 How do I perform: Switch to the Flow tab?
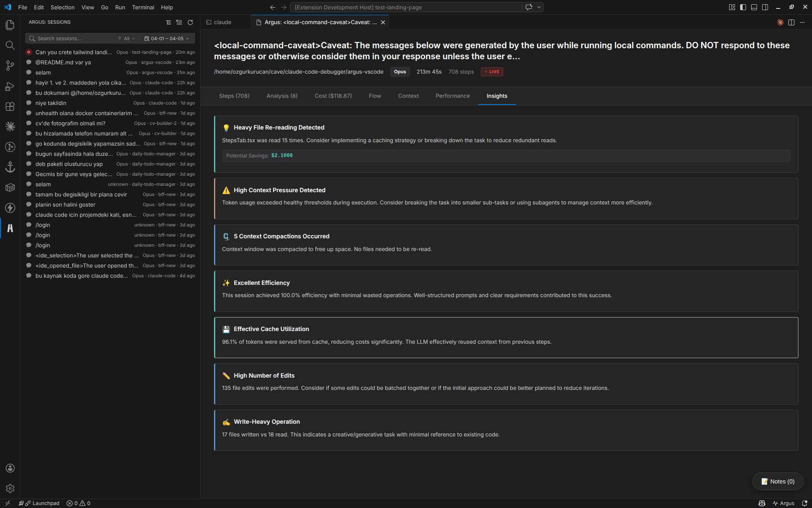pos(375,96)
